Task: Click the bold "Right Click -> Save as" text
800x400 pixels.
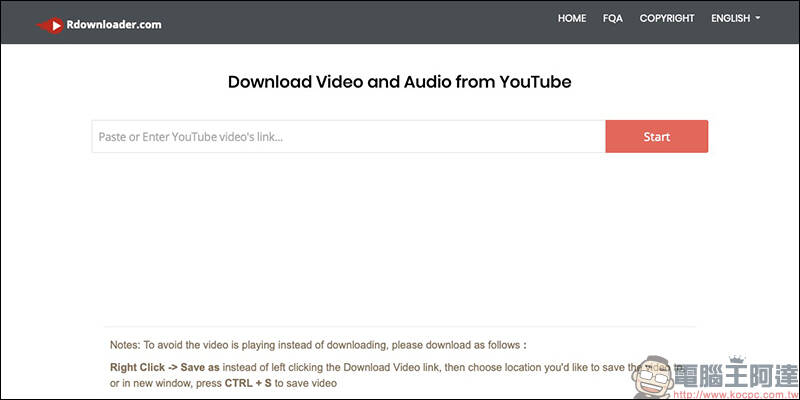Action: coord(165,367)
